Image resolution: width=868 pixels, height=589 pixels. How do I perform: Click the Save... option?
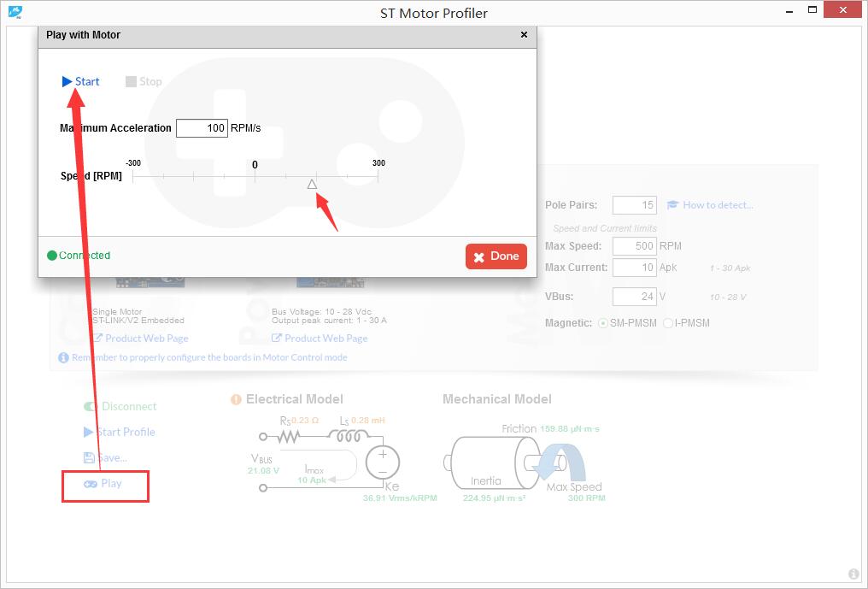tap(105, 457)
